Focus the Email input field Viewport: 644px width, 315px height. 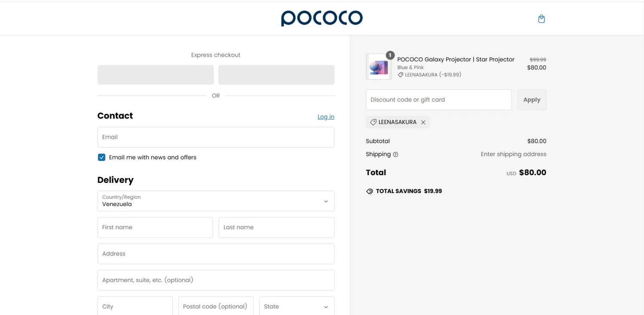216,137
